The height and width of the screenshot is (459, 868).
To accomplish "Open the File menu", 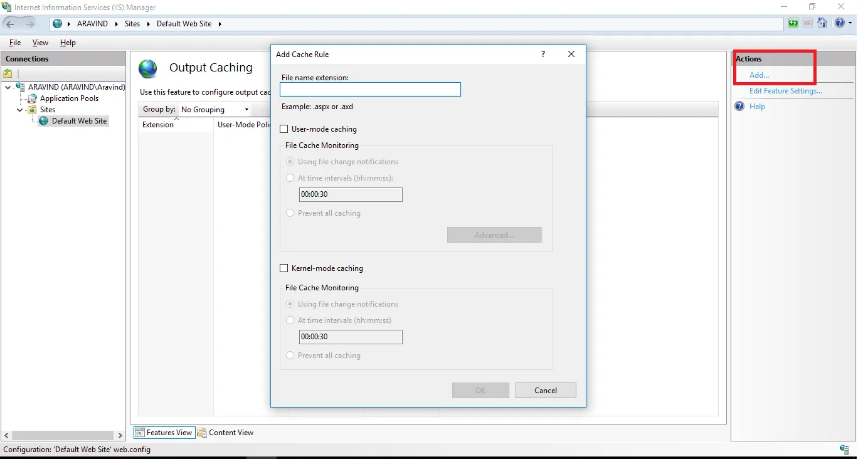I will [15, 43].
